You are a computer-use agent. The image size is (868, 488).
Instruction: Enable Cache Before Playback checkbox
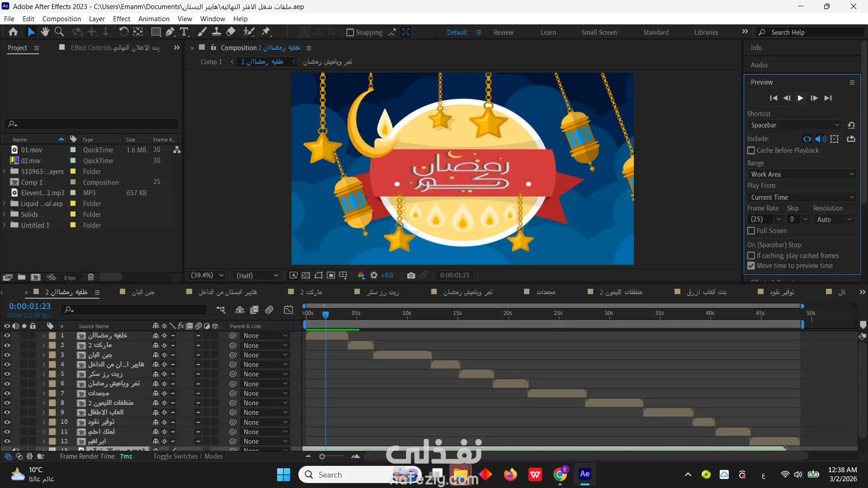(x=751, y=150)
